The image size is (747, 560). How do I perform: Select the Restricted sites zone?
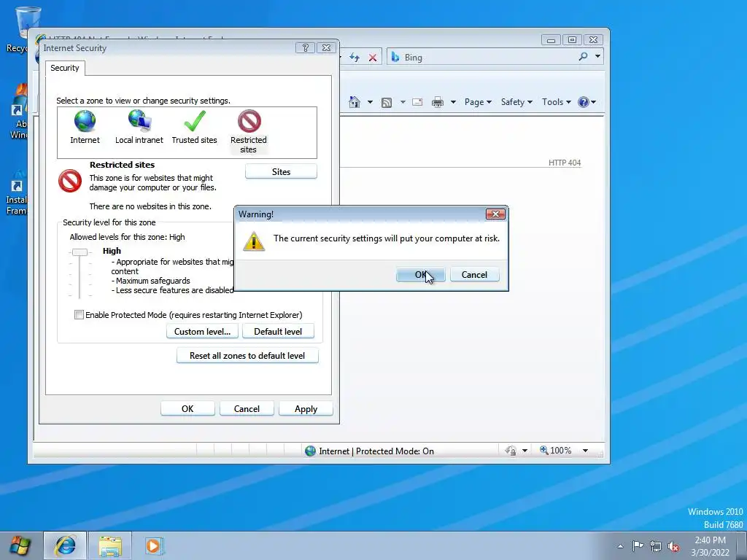(249, 132)
